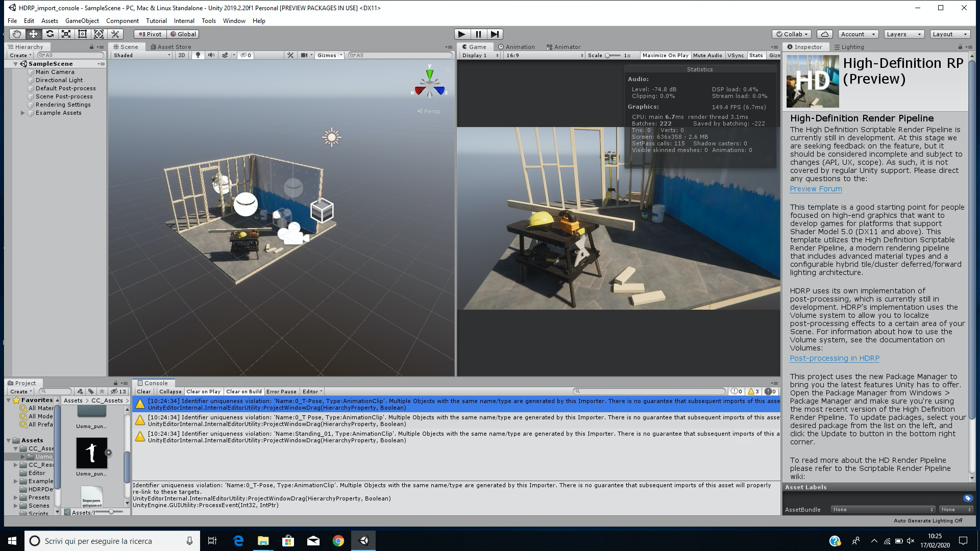Search by type in Project panel
The width and height of the screenshot is (980, 551).
click(x=80, y=391)
